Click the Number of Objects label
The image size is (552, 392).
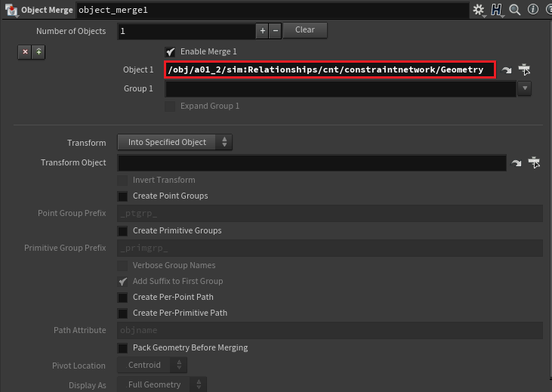click(x=71, y=31)
